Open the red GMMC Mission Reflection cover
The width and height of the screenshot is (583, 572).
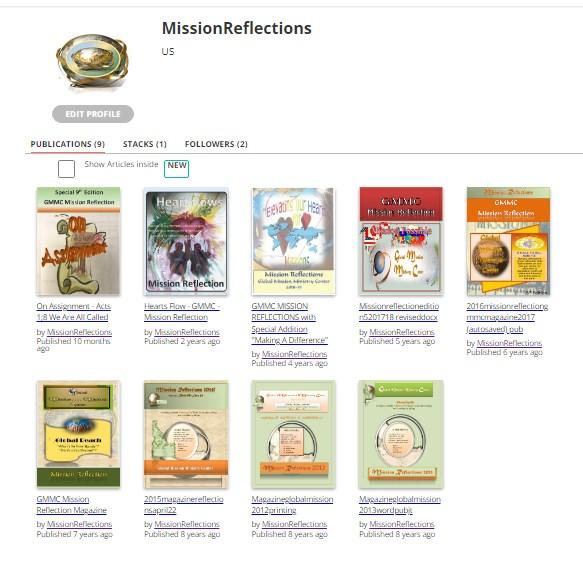coord(401,241)
